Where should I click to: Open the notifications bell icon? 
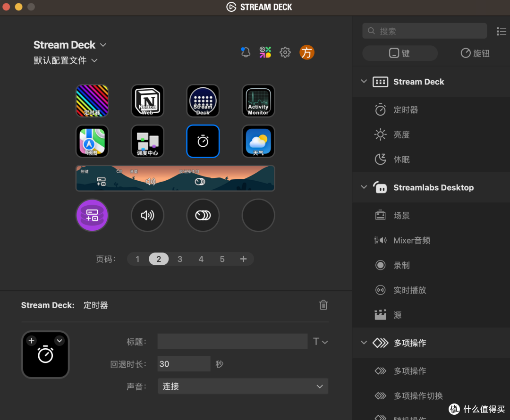pos(245,52)
